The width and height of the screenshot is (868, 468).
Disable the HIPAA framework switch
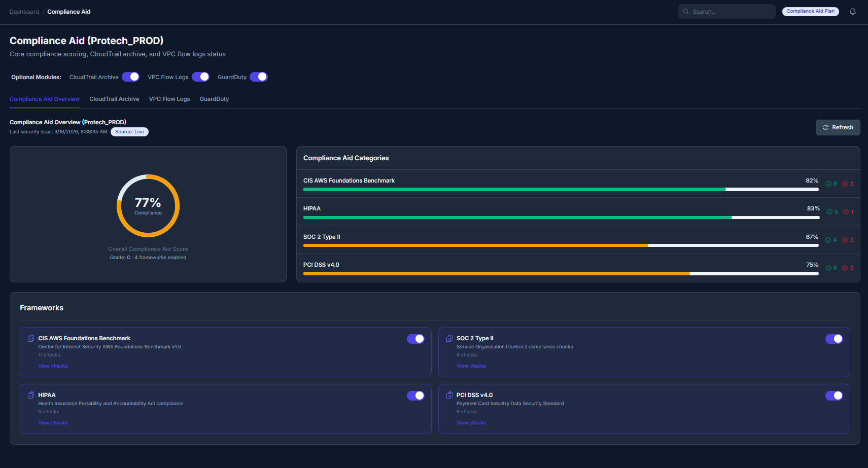click(415, 395)
